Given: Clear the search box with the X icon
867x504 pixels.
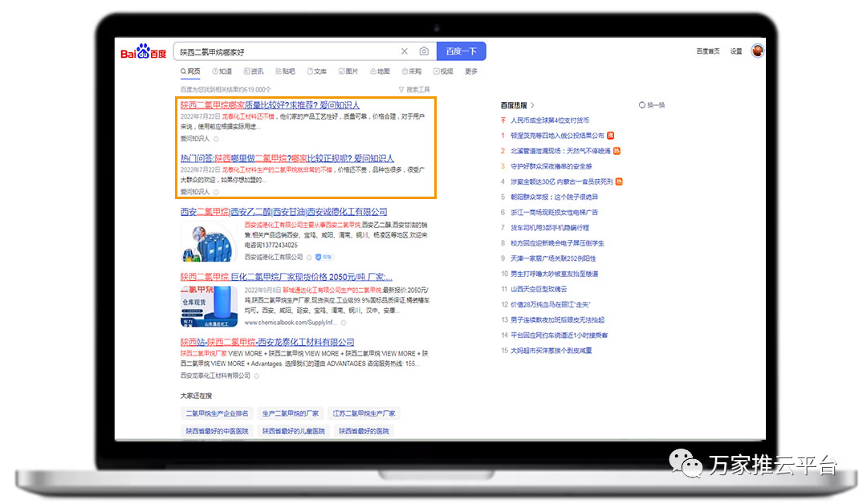Looking at the screenshot, I should (405, 51).
